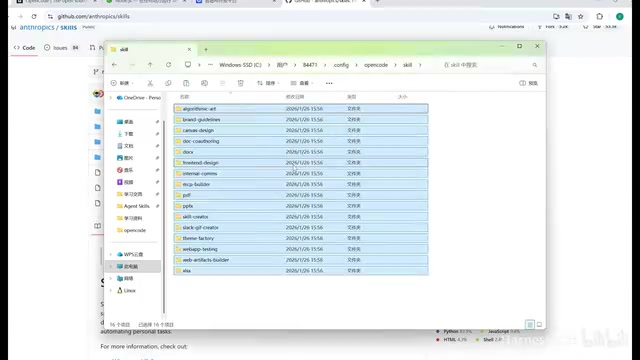The width and height of the screenshot is (640, 360).
Task: Open opencode folder in Explorer sidebar
Action: (x=131, y=230)
